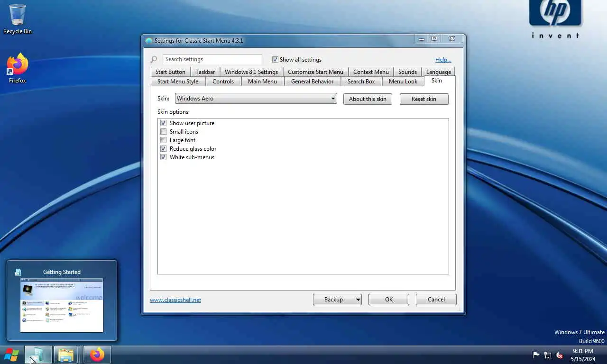Open the General Behavior tab
Image resolution: width=607 pixels, height=364 pixels.
pos(312,82)
